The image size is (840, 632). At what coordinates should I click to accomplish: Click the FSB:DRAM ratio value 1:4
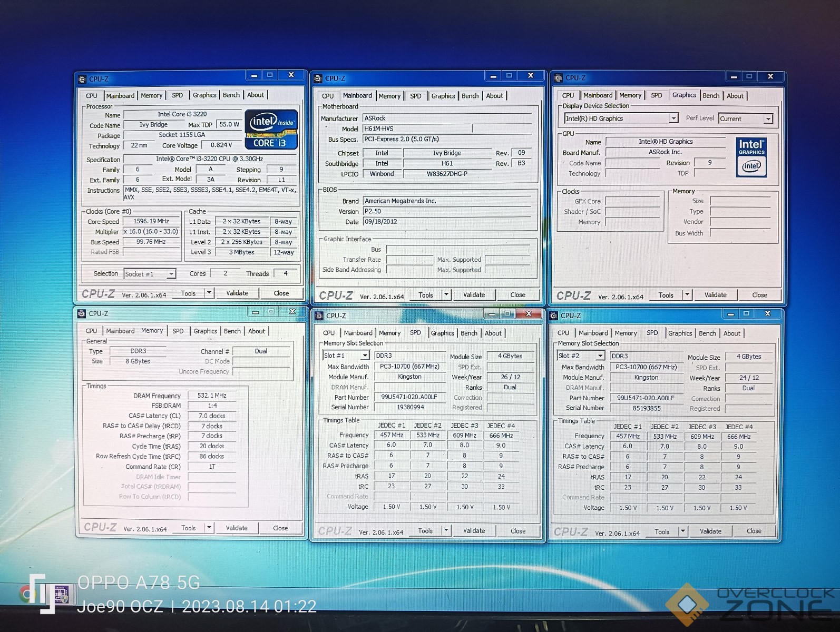(x=212, y=406)
